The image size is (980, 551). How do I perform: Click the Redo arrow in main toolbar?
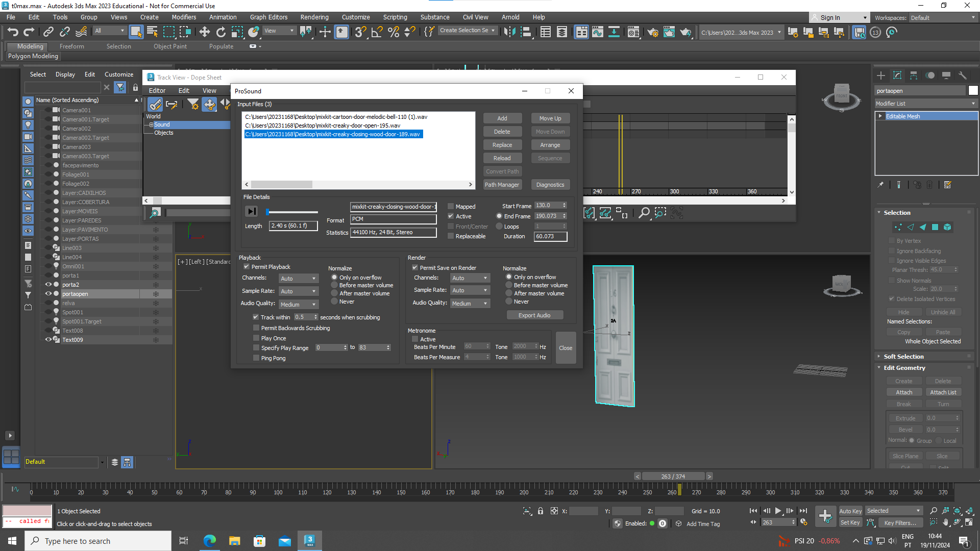[29, 32]
